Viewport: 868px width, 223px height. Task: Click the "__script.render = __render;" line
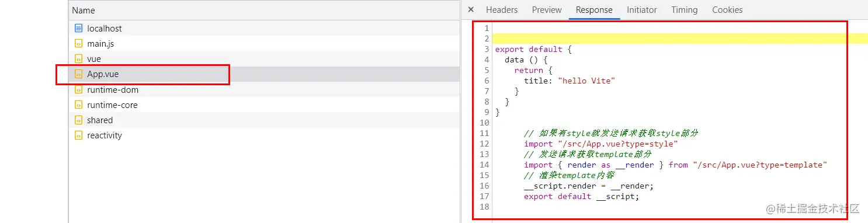point(589,186)
